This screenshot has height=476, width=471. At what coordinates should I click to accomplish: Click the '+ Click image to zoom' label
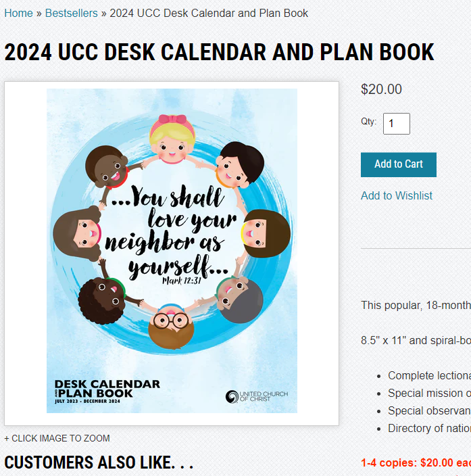point(57,438)
